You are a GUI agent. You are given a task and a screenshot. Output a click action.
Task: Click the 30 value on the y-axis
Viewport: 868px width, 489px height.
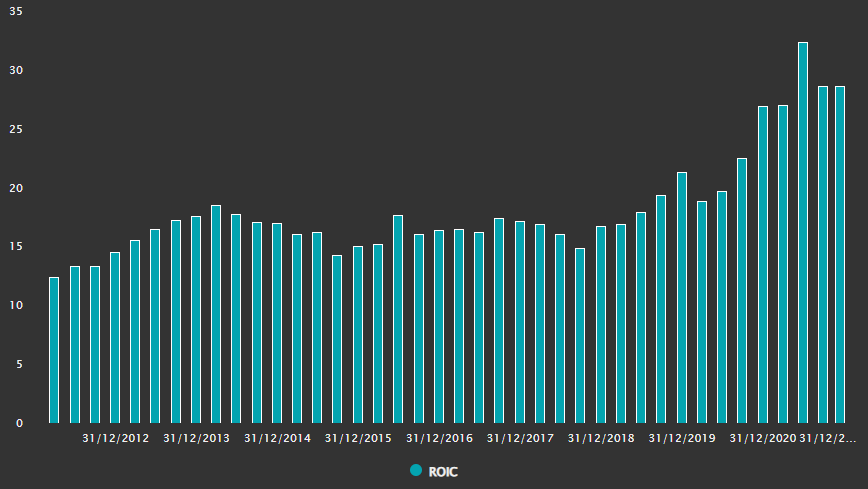(16, 70)
